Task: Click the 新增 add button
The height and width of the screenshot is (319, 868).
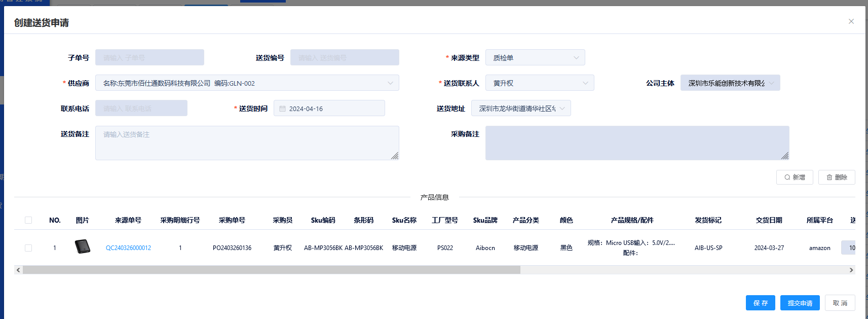Action: (795, 177)
